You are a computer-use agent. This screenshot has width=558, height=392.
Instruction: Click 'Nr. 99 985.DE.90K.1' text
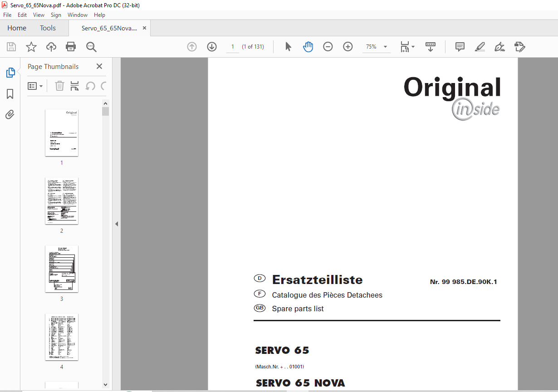(x=464, y=282)
